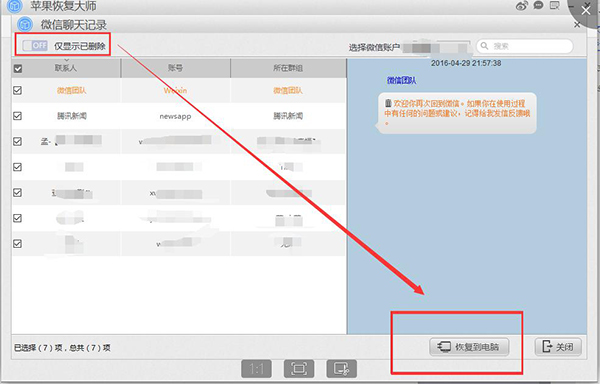Click the fit-to-screen viewer icon
Image resolution: width=600 pixels, height=384 pixels.
click(x=299, y=369)
